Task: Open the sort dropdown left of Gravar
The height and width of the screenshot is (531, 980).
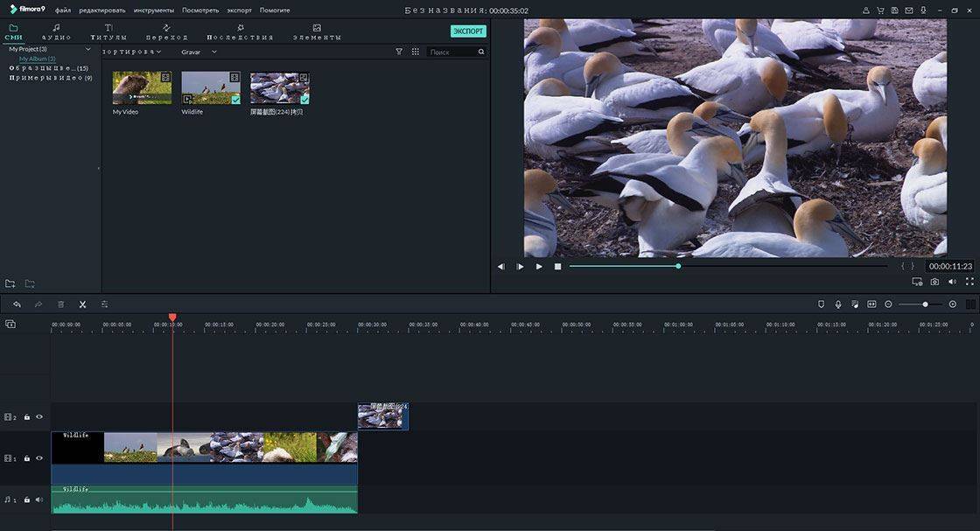Action: [x=133, y=52]
